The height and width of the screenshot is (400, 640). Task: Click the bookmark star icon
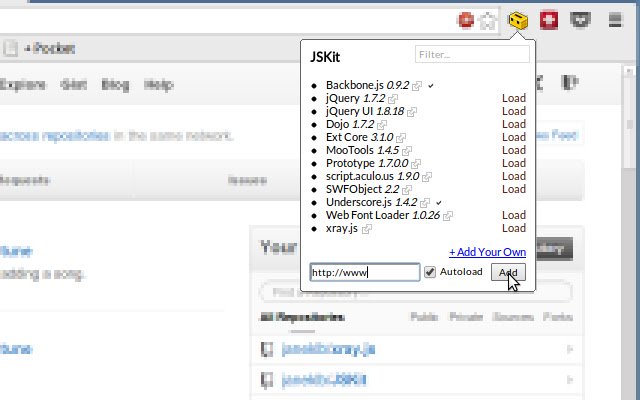pos(487,20)
